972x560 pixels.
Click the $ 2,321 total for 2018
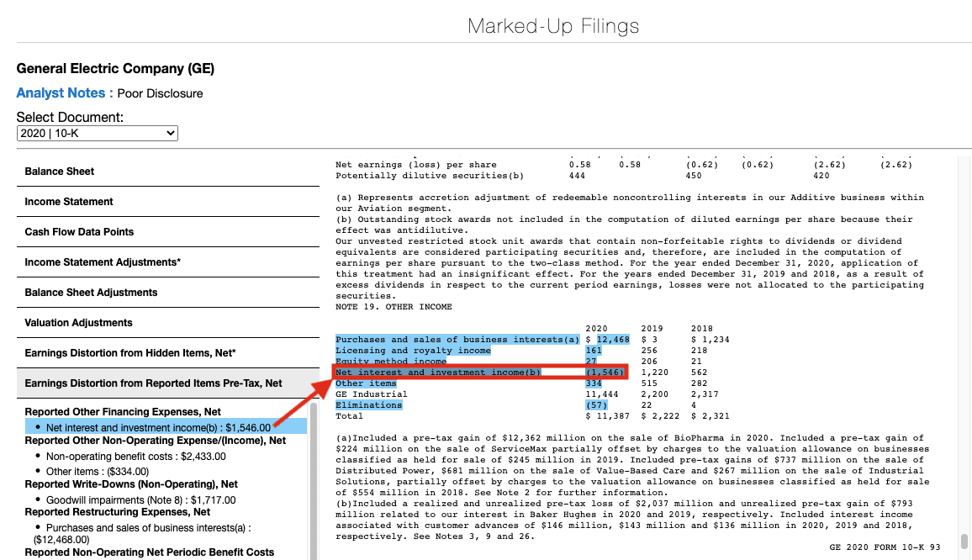[711, 416]
